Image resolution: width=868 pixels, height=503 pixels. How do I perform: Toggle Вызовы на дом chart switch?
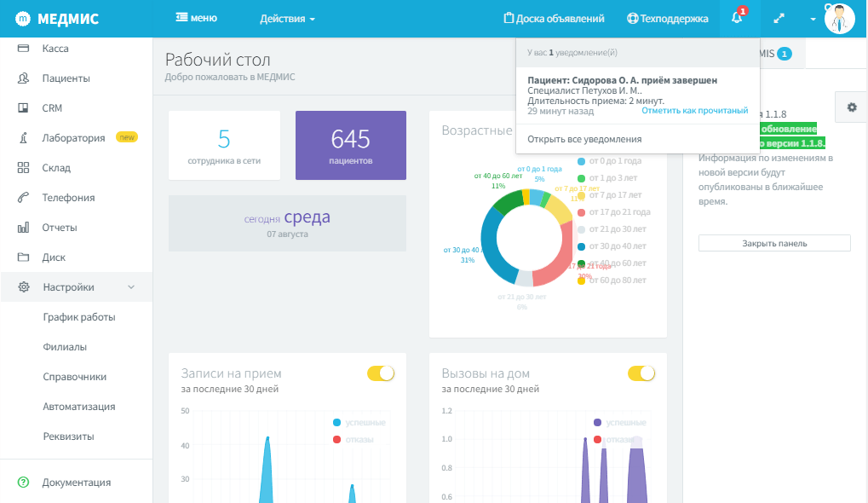641,373
